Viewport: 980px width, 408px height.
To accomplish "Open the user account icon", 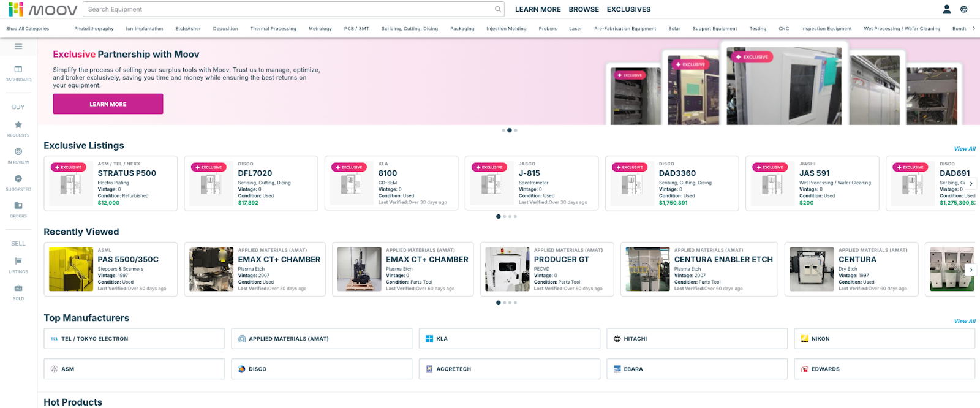I will coord(946,9).
